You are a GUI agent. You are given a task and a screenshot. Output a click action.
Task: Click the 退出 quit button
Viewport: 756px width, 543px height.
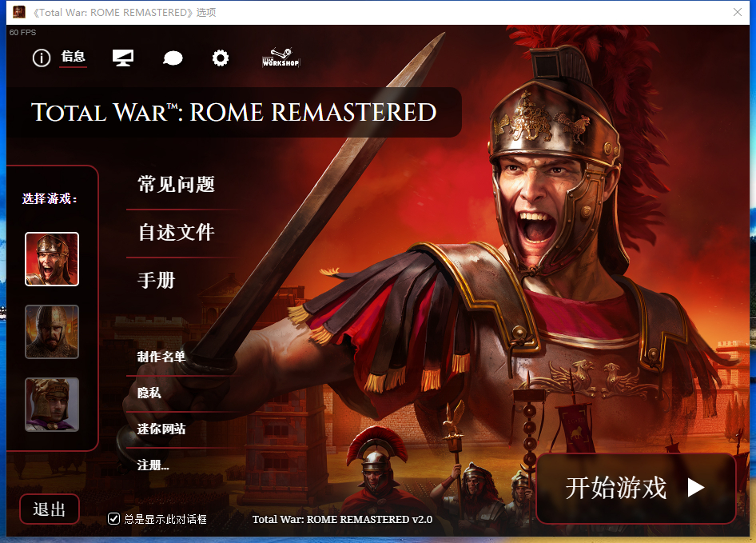pos(50,509)
